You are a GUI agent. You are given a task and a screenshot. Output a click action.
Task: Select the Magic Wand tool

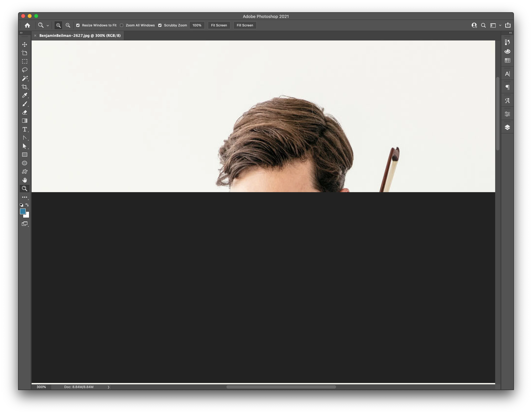tap(25, 78)
